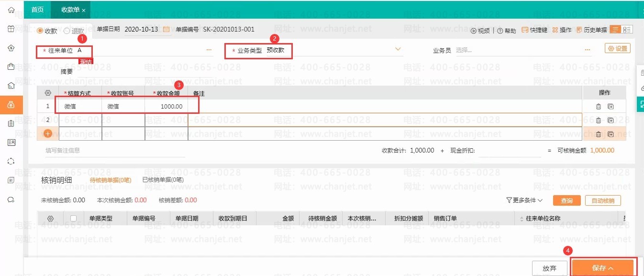Open the ID card report sidebar icon

[11, 142]
